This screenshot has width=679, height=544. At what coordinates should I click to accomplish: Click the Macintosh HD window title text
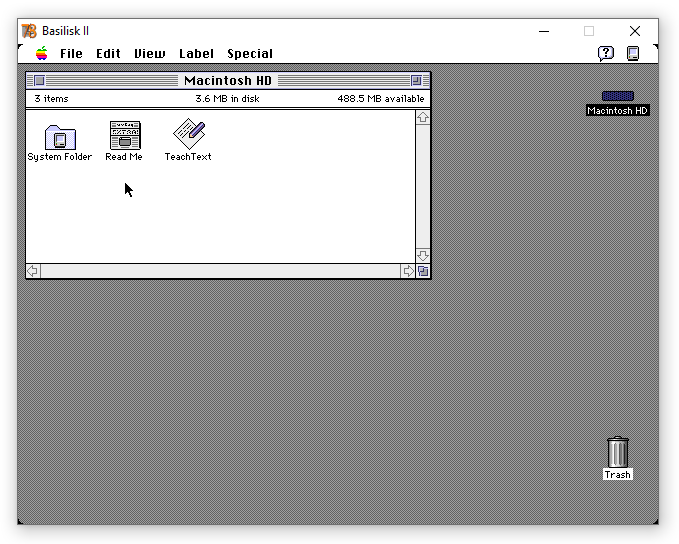point(228,81)
